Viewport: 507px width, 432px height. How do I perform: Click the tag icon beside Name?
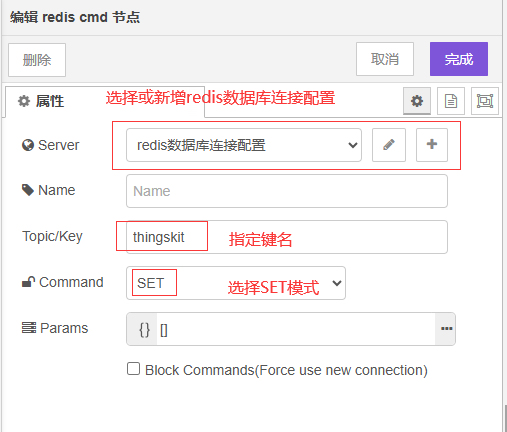[x=28, y=190]
